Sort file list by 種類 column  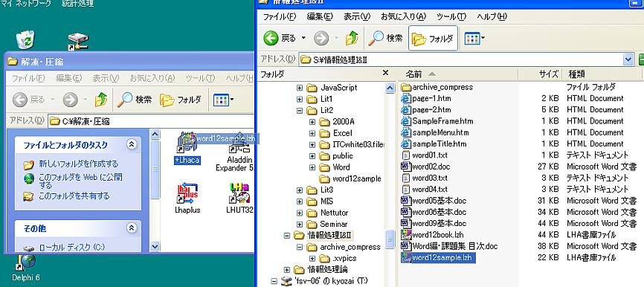602,74
